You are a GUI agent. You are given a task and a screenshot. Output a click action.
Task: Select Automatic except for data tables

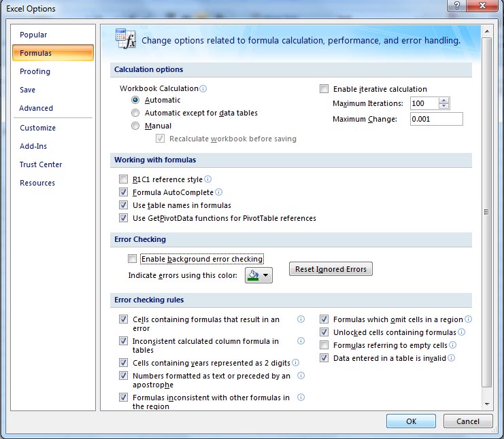[135, 113]
